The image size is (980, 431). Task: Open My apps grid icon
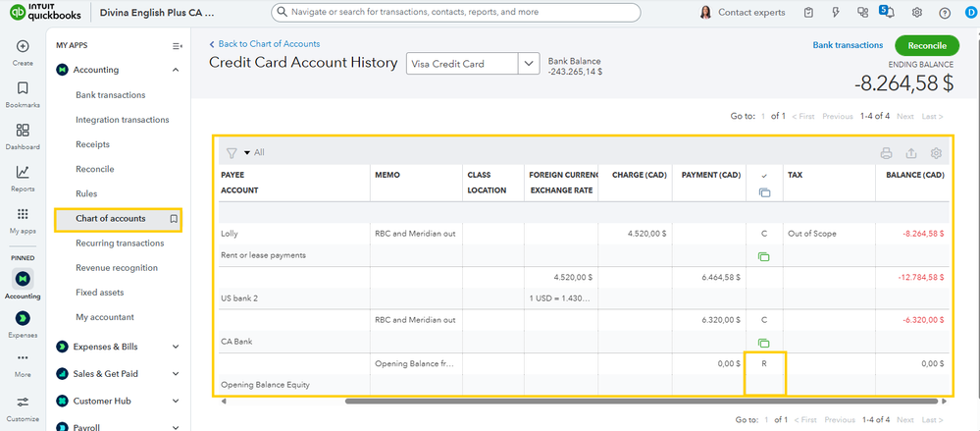tap(23, 214)
